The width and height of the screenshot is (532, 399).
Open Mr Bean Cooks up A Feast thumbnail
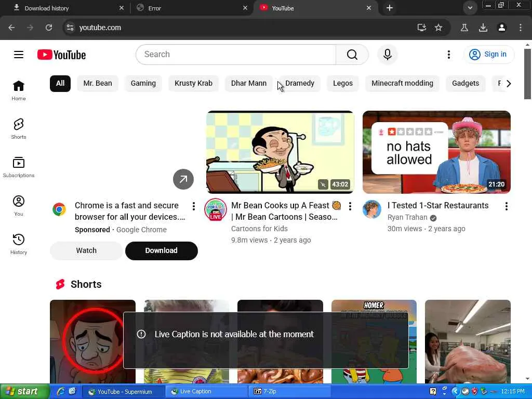(280, 152)
